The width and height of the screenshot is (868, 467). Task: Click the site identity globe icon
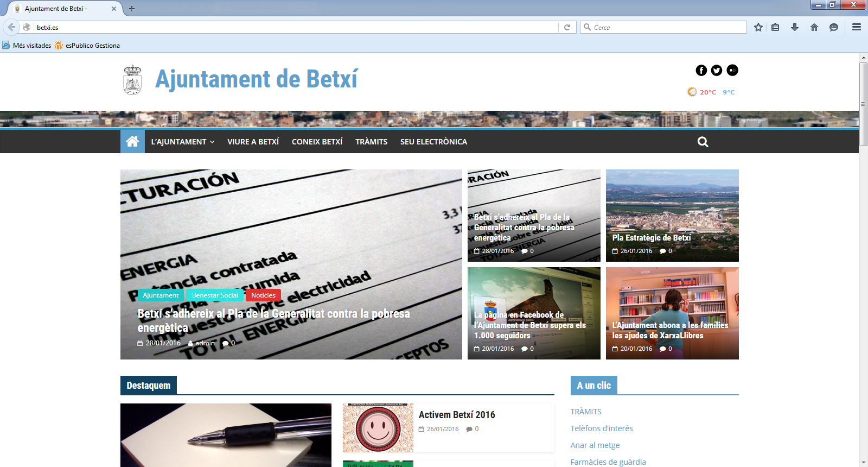[x=27, y=27]
